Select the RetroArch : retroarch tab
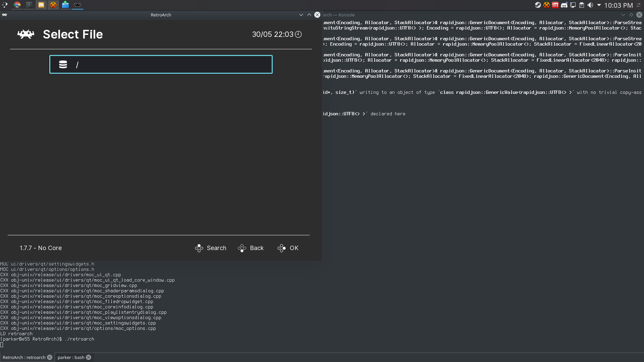 [24, 357]
